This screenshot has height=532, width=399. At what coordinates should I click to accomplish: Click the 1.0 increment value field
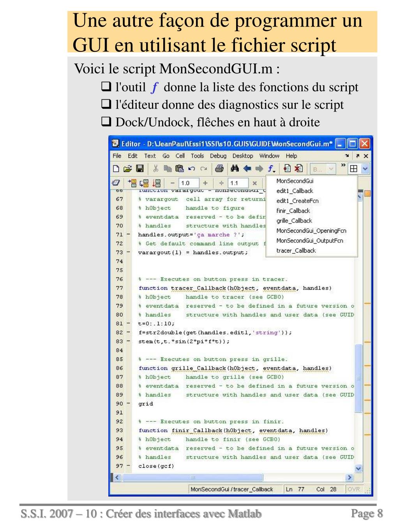click(x=189, y=183)
